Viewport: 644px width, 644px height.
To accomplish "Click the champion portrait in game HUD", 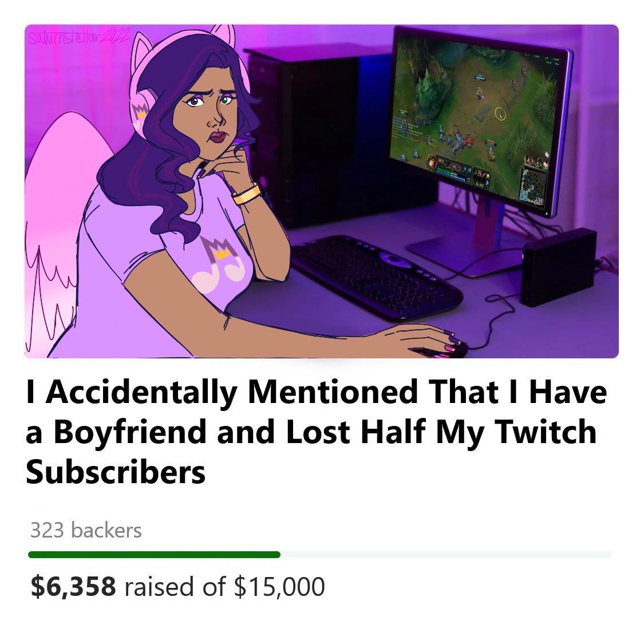I will click(431, 161).
